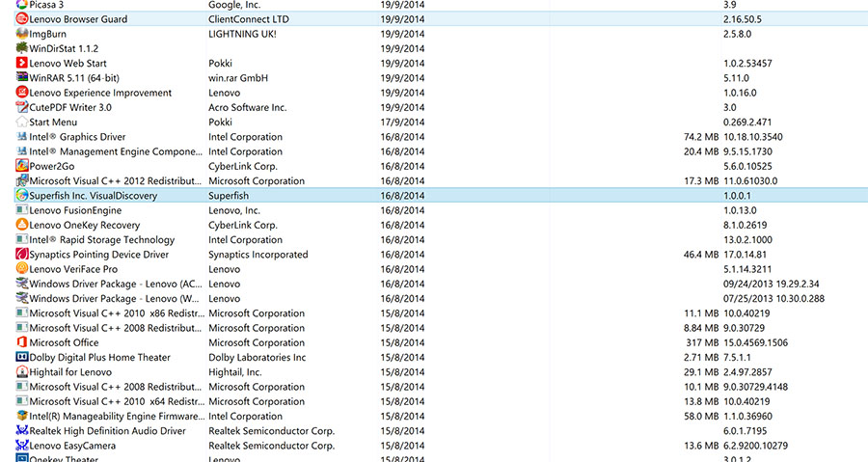The width and height of the screenshot is (868, 462).
Task: Select Lenovo EasyCamera program name
Action: [x=72, y=446]
